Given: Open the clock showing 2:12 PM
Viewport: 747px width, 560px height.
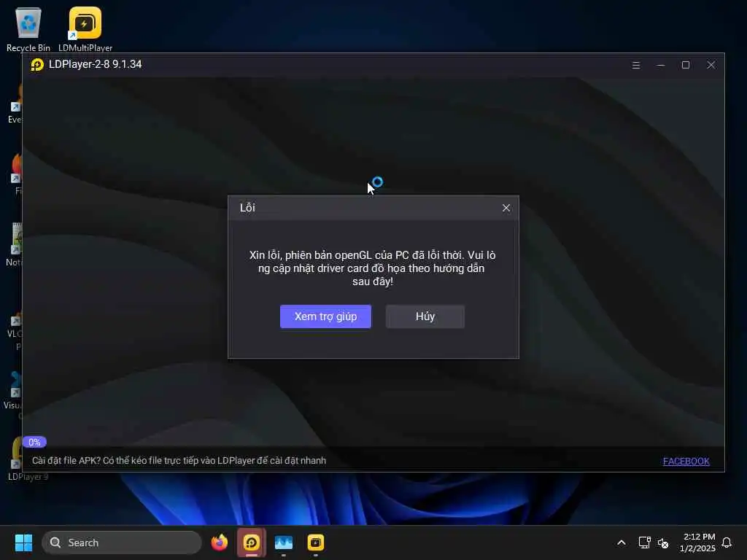Looking at the screenshot, I should click(x=697, y=542).
